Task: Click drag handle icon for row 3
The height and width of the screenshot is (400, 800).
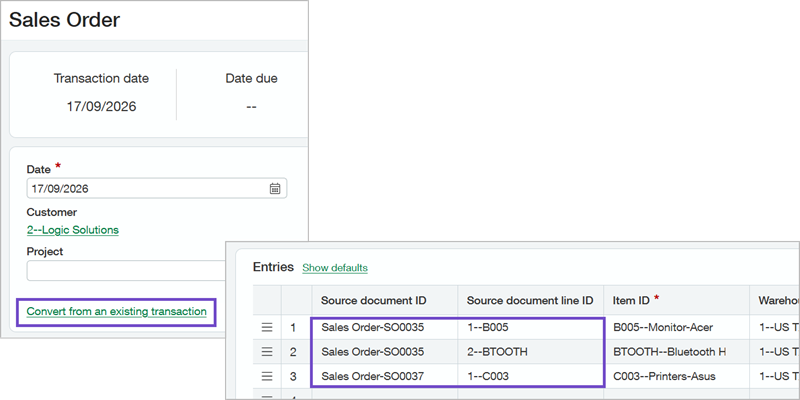Action: [x=267, y=377]
